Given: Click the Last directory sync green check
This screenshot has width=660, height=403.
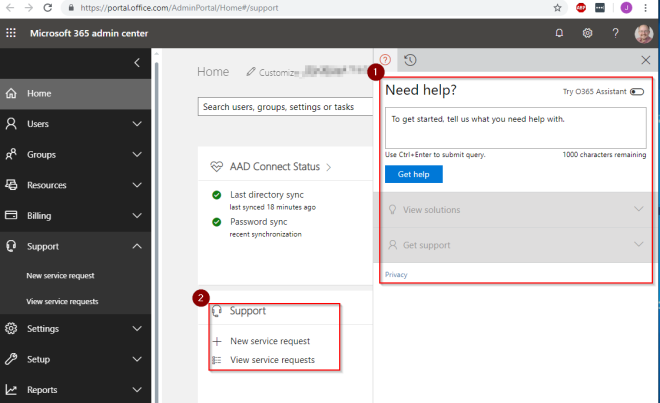Looking at the screenshot, I should click(216, 195).
